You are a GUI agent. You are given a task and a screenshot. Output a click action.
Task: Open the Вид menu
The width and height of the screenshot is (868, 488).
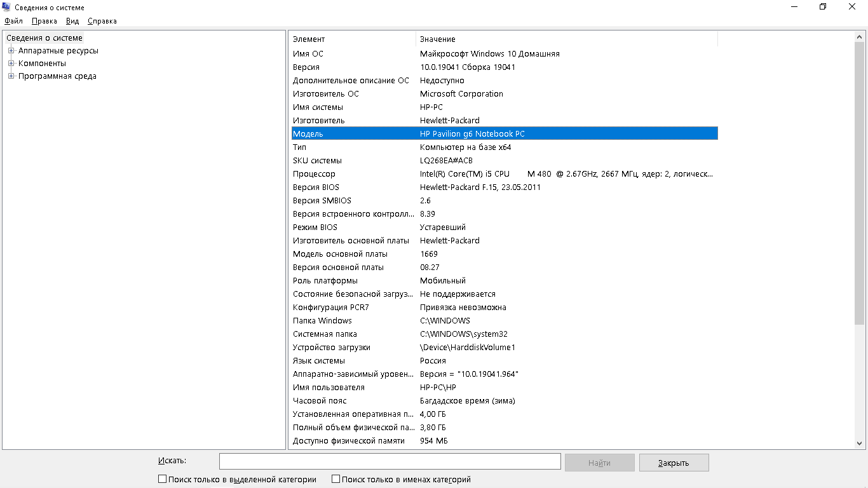[72, 21]
